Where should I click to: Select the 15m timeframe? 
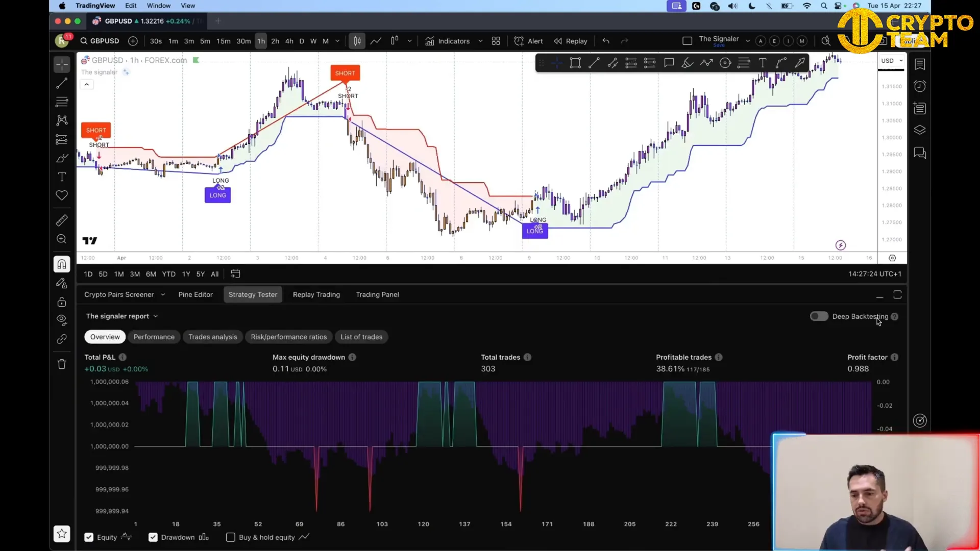[x=224, y=41]
